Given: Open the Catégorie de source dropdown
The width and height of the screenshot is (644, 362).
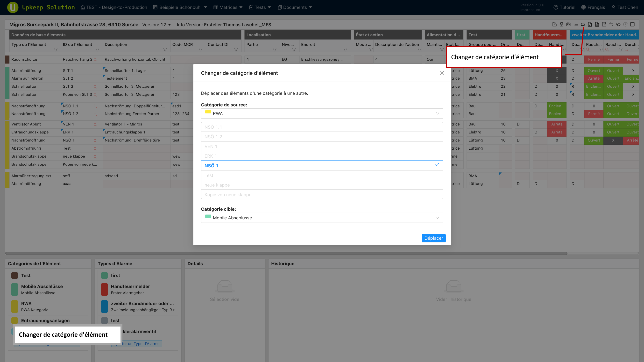Looking at the screenshot, I should 322,113.
